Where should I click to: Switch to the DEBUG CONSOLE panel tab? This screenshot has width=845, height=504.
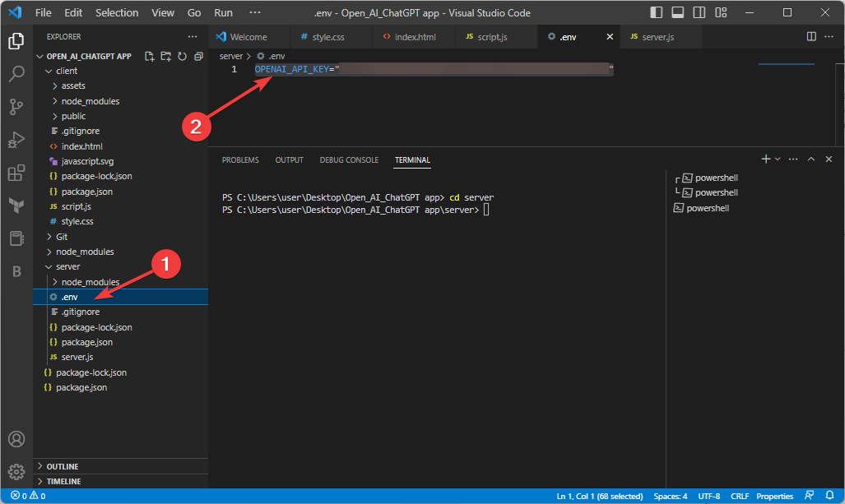[349, 160]
